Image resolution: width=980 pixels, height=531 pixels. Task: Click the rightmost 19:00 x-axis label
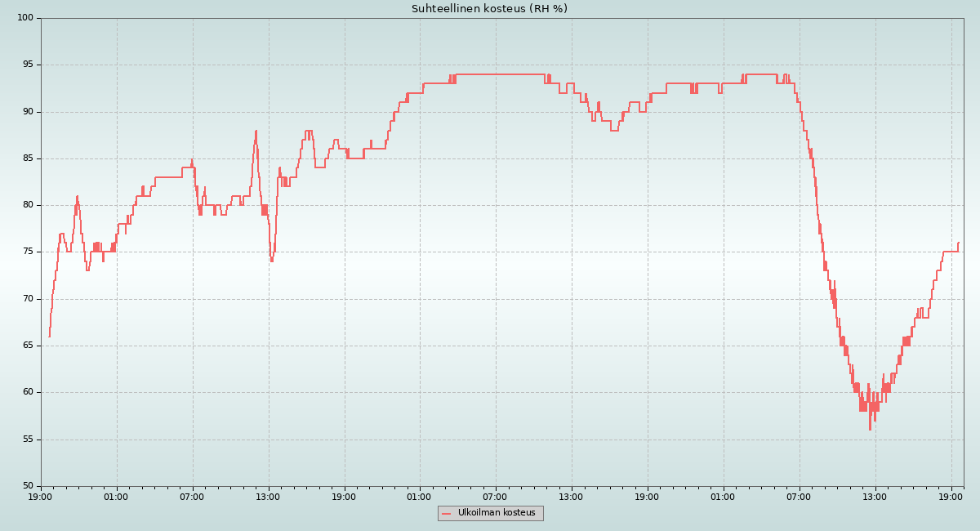pyautogui.click(x=951, y=496)
